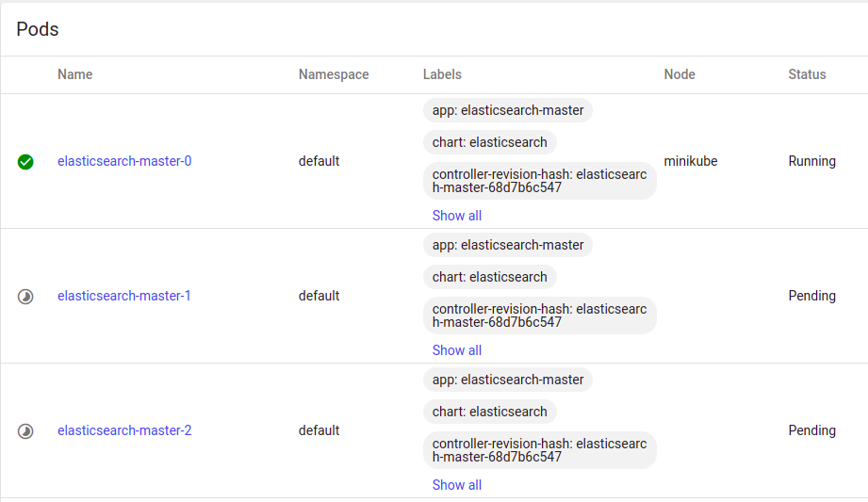Click the Pods card title
Viewport: 868px width, 502px height.
(x=38, y=29)
